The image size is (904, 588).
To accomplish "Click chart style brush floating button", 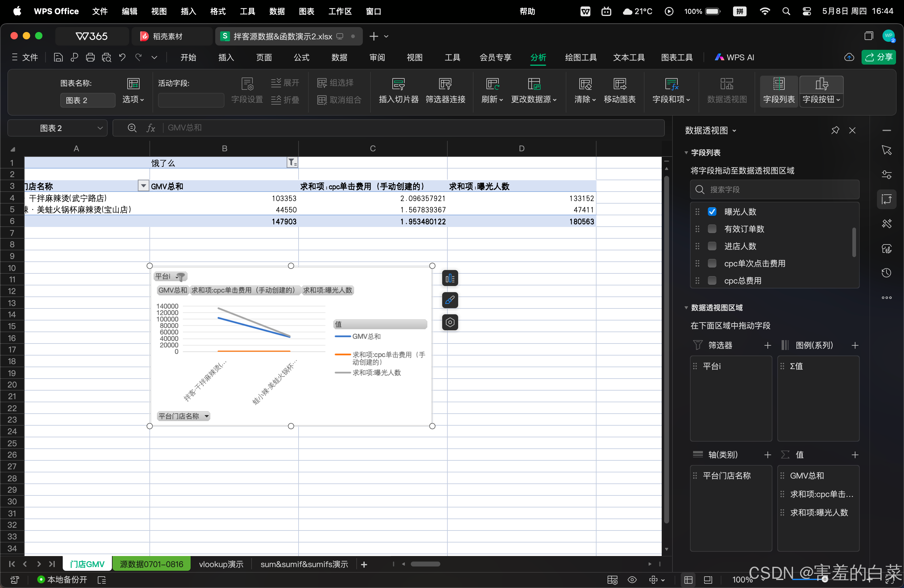I will (x=450, y=300).
